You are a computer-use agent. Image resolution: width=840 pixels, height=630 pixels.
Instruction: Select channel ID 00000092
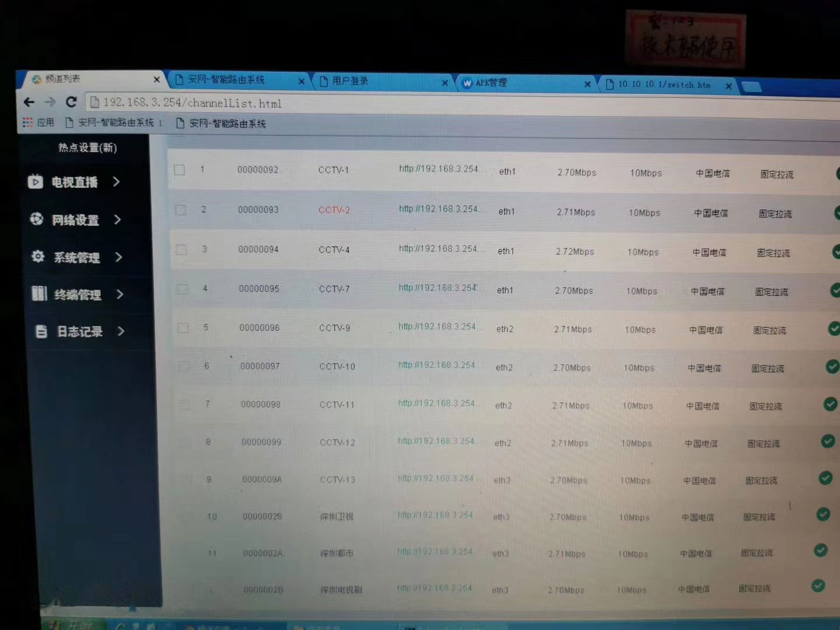tap(258, 170)
